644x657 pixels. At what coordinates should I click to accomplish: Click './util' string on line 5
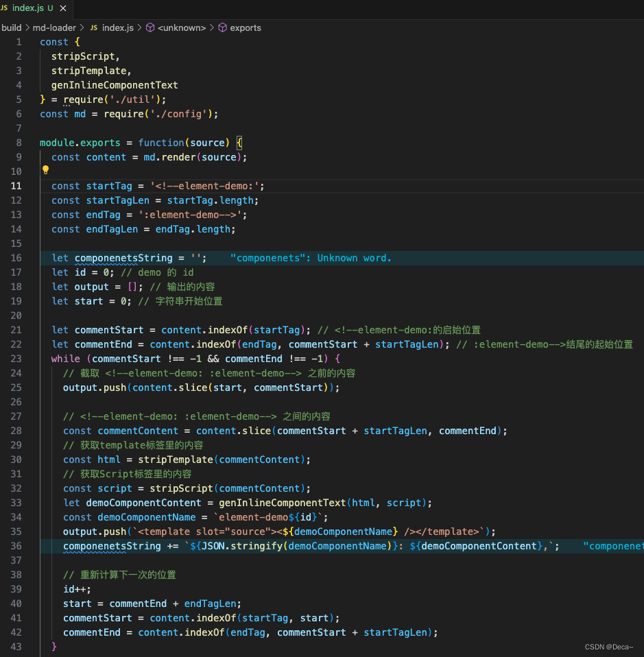tap(132, 99)
